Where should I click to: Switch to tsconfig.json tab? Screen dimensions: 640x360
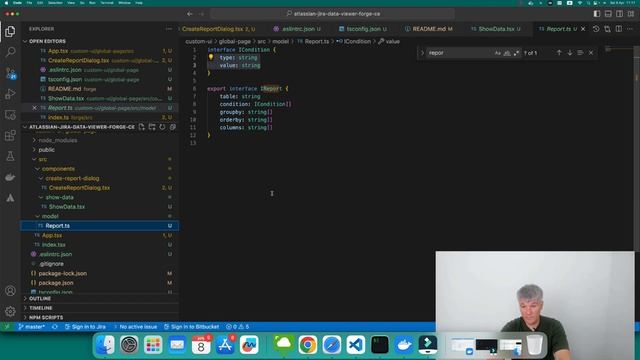(x=363, y=29)
